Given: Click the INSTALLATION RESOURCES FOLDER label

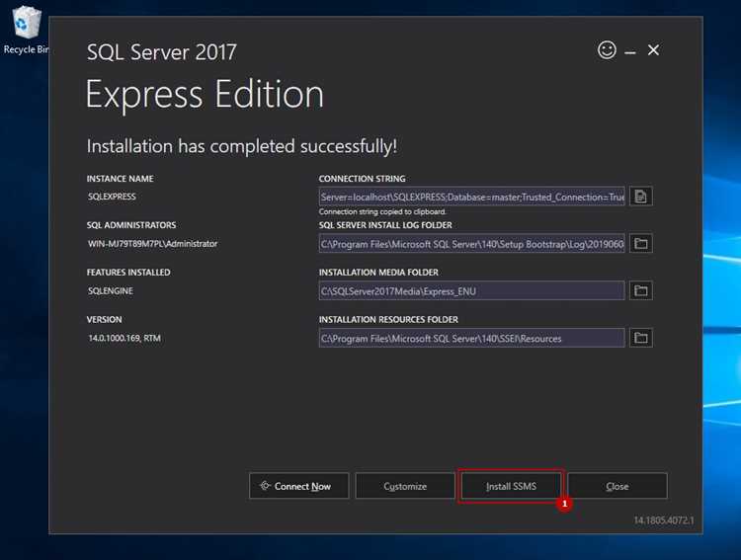Looking at the screenshot, I should tap(388, 320).
